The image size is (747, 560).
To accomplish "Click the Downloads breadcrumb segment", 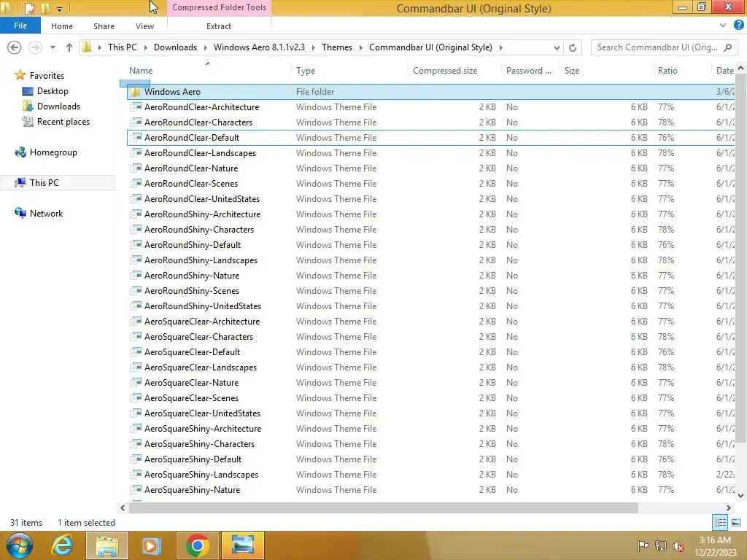I will [175, 47].
